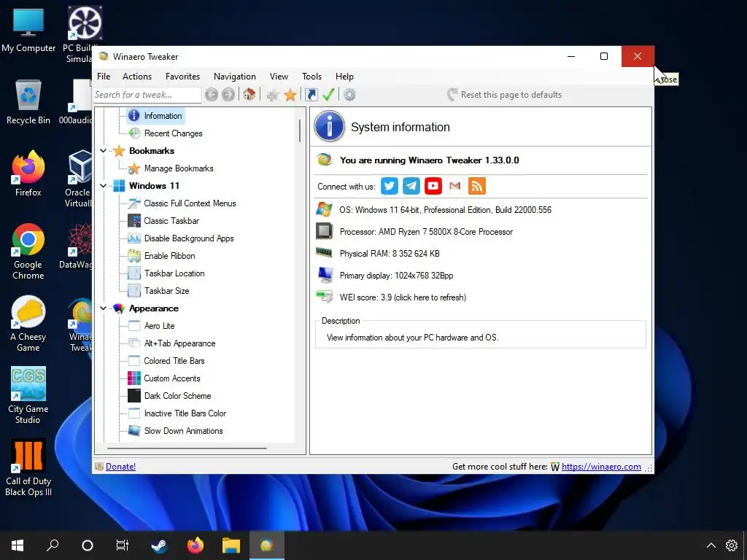The height and width of the screenshot is (560, 747).
Task: Open Steam from the taskbar
Action: click(x=159, y=545)
